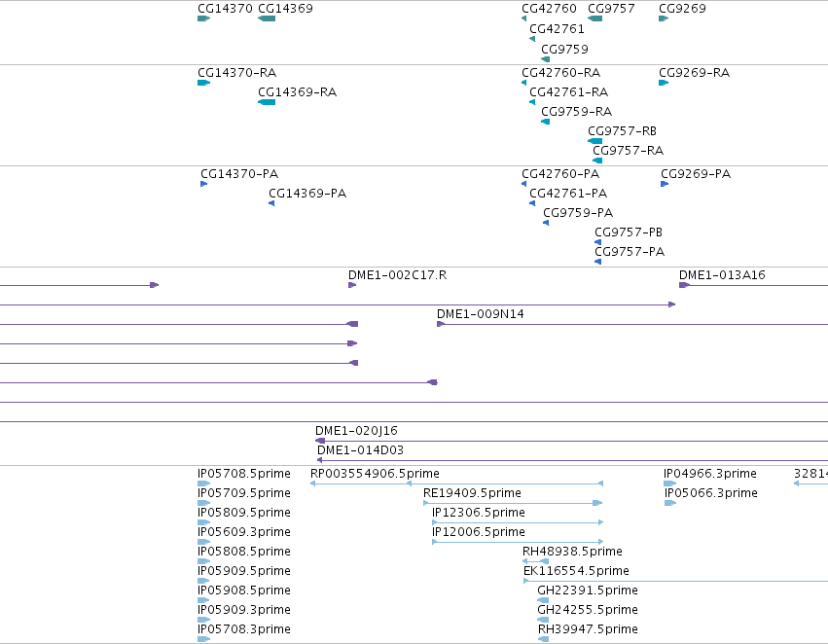Click the CG42760 gene label

pyautogui.click(x=549, y=9)
